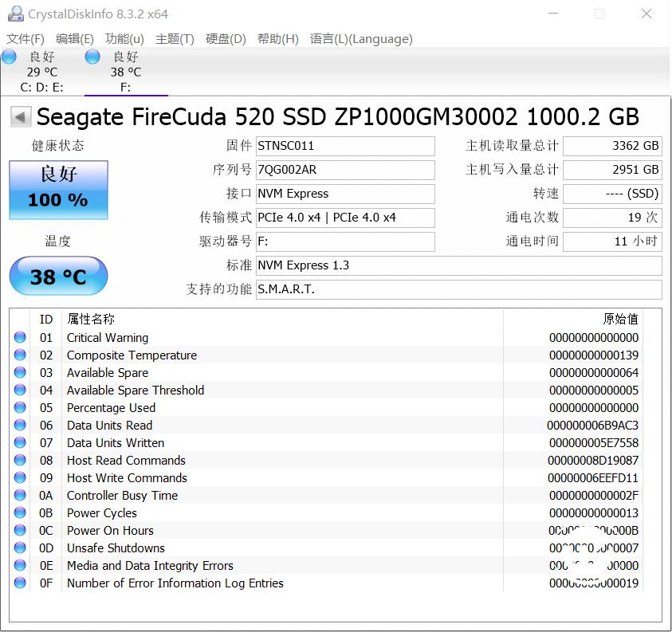672x632 pixels.
Task: Click the status dot beside Unsafe Shutdowns
Action: click(x=19, y=548)
